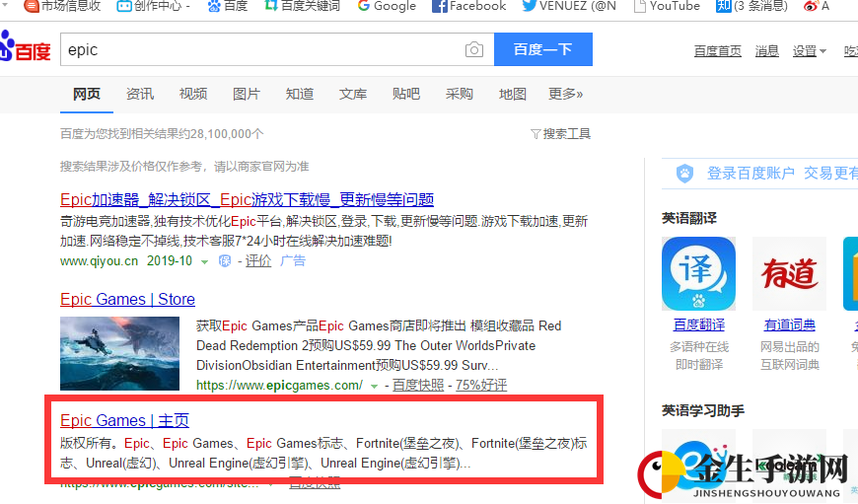Open the YouTube bookmark
The height and width of the screenshot is (504, 858).
[x=667, y=6]
